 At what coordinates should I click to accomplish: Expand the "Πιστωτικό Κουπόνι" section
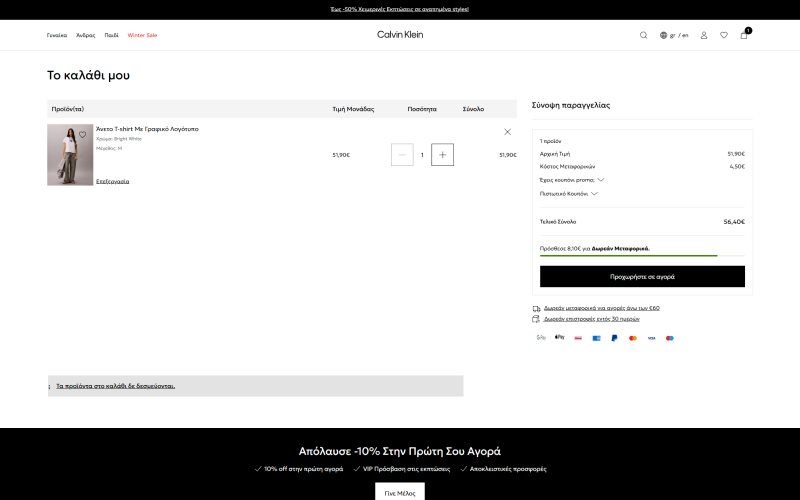pos(568,193)
